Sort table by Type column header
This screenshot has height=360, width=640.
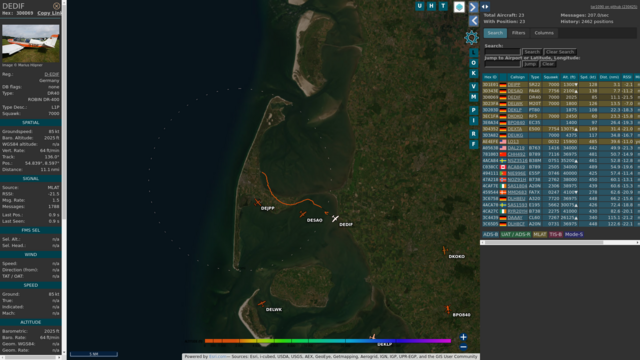tap(535, 77)
